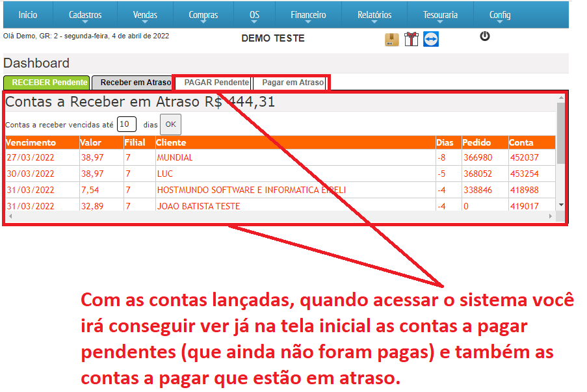Viewport: 587px width, 392px height.
Task: Open the OS dropdown menu
Action: tap(255, 15)
